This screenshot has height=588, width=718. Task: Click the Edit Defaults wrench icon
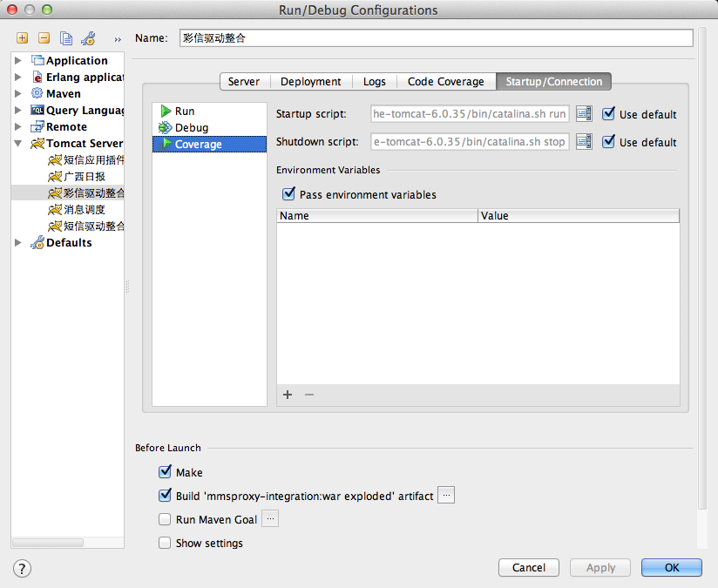(x=88, y=38)
